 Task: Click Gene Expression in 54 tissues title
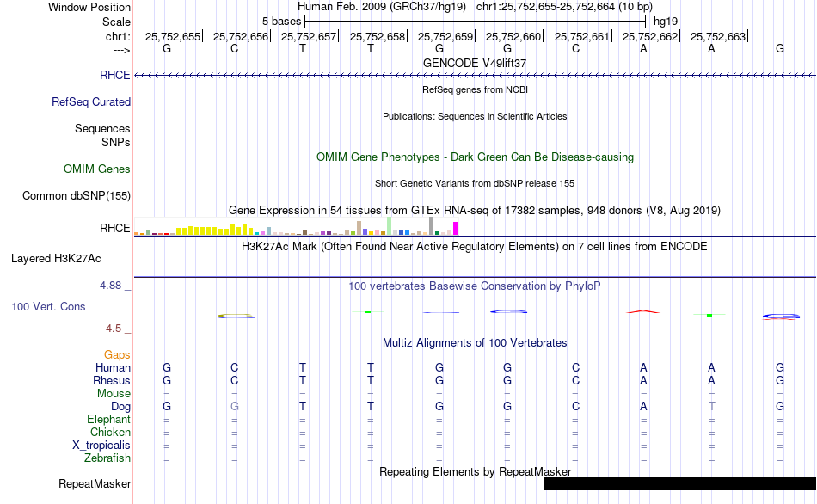point(475,211)
